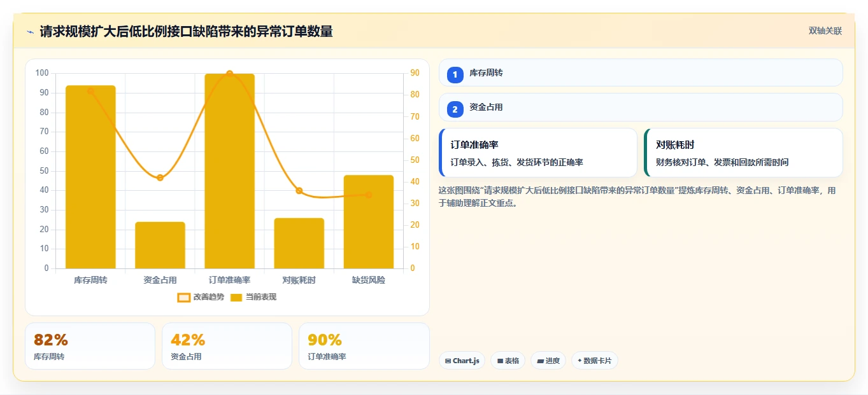The height and width of the screenshot is (395, 868).
Task: Click the 82% 库存周转 stat card
Action: point(90,346)
